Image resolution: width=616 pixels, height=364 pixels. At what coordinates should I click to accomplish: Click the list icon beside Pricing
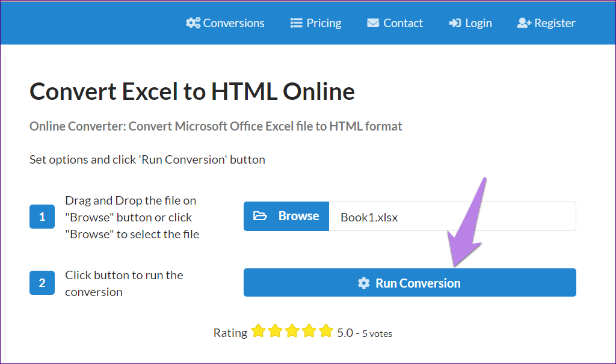[x=296, y=23]
